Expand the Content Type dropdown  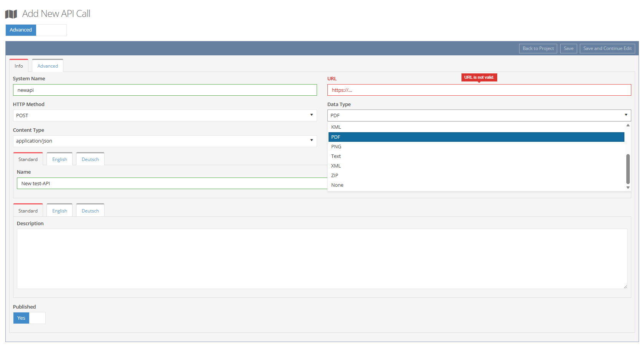(x=164, y=141)
